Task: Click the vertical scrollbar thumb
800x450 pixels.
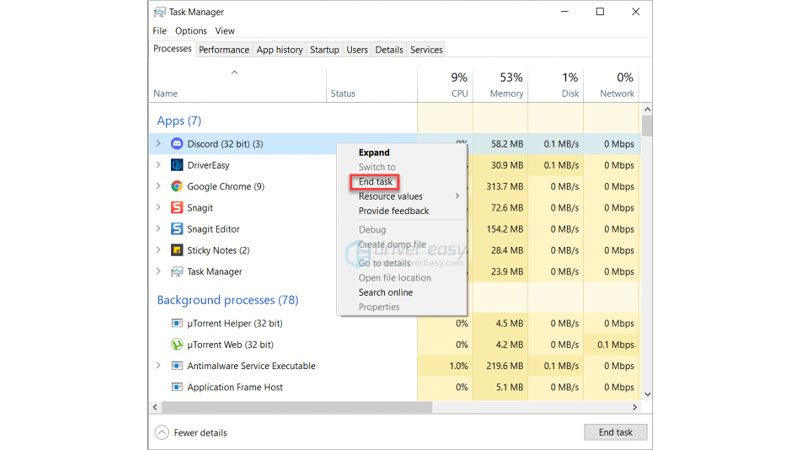Action: [x=647, y=126]
